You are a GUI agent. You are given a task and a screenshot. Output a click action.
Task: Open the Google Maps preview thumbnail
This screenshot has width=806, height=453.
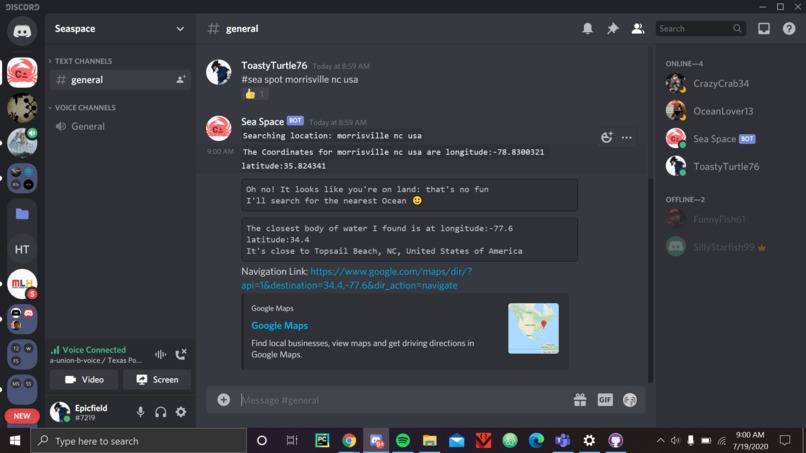pos(533,328)
